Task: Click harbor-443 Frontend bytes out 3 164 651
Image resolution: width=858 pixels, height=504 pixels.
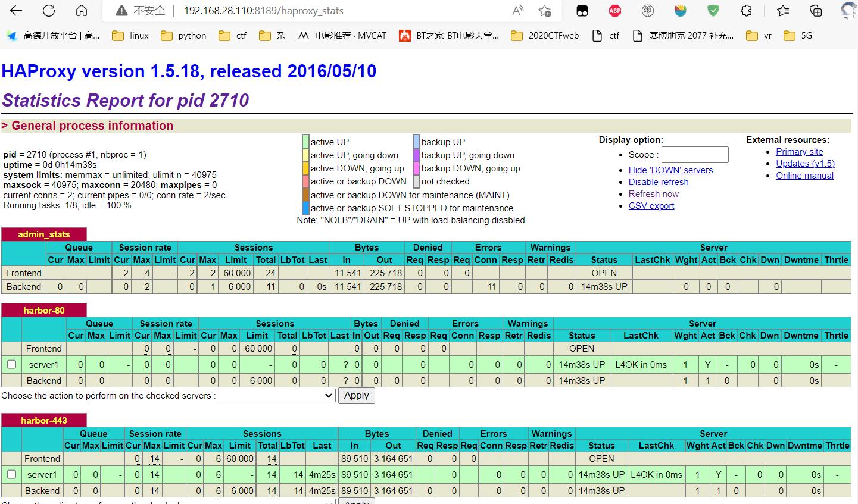Action: point(393,459)
